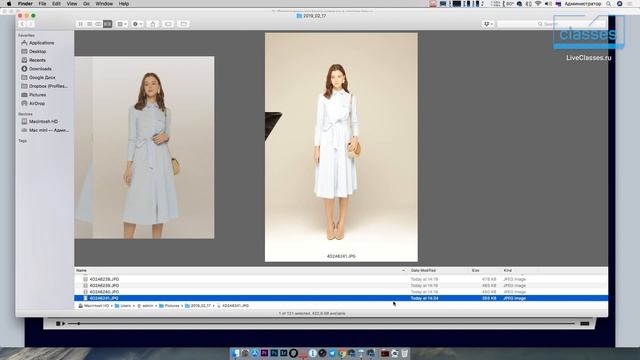Open the Finder menu

click(25, 4)
